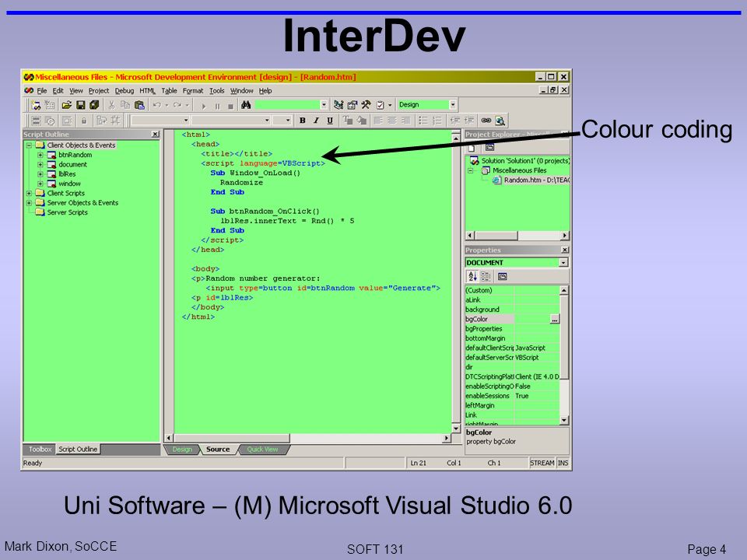Expand Server Objects & Events folder
Screen dimensions: 747x560
click(29, 202)
